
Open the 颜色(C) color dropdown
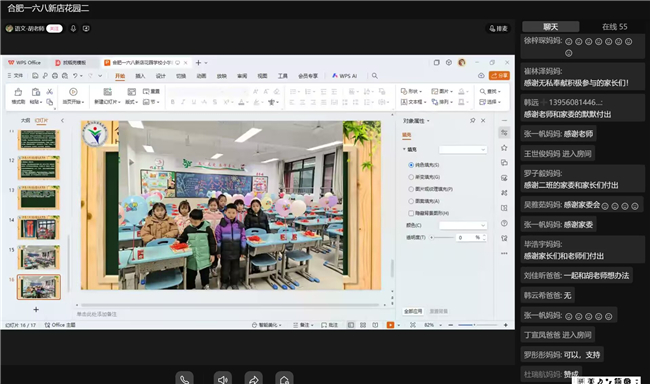pyautogui.click(x=463, y=225)
